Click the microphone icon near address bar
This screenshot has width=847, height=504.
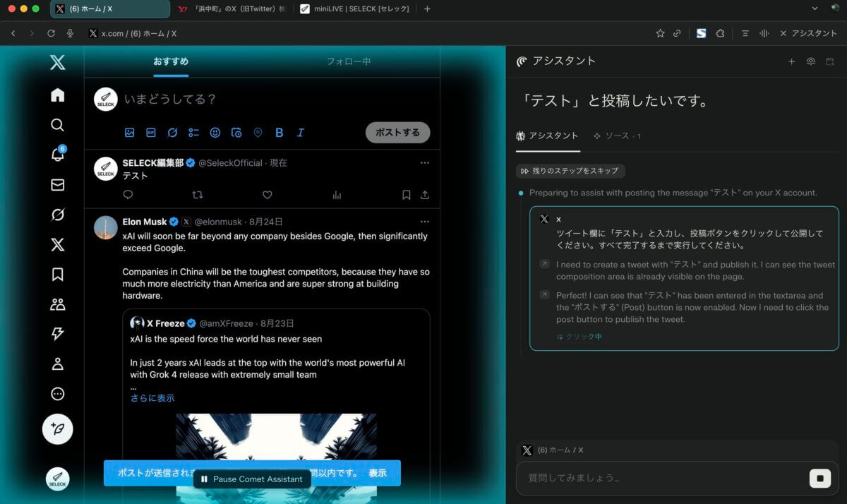[70, 33]
